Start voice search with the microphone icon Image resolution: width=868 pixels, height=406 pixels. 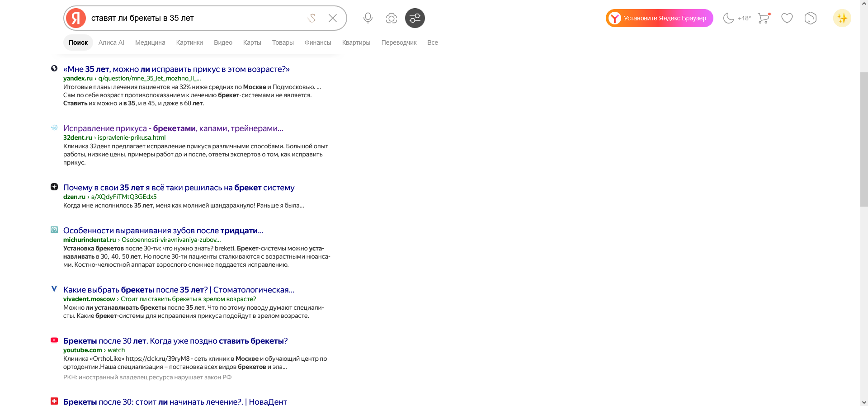(x=368, y=18)
